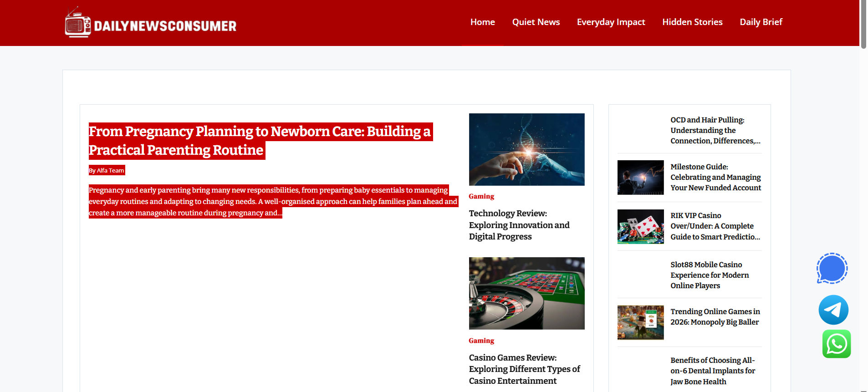Open Everyday Impact menu item

point(611,22)
